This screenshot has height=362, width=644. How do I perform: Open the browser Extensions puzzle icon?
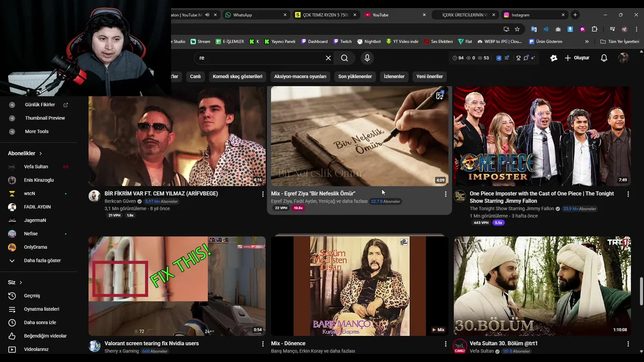click(594, 29)
